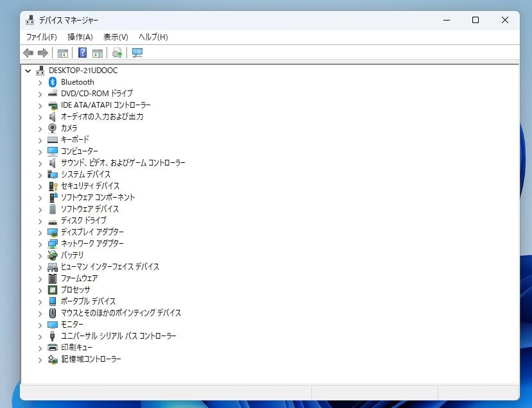The width and height of the screenshot is (532, 408).
Task: Expand the ソフトウェア デバイス chevron
Action: click(40, 209)
